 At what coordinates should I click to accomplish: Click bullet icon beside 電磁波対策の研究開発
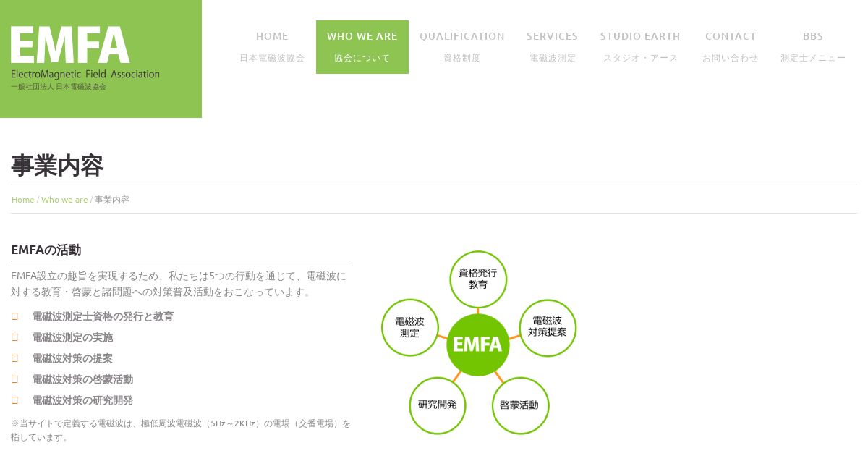pyautogui.click(x=14, y=400)
